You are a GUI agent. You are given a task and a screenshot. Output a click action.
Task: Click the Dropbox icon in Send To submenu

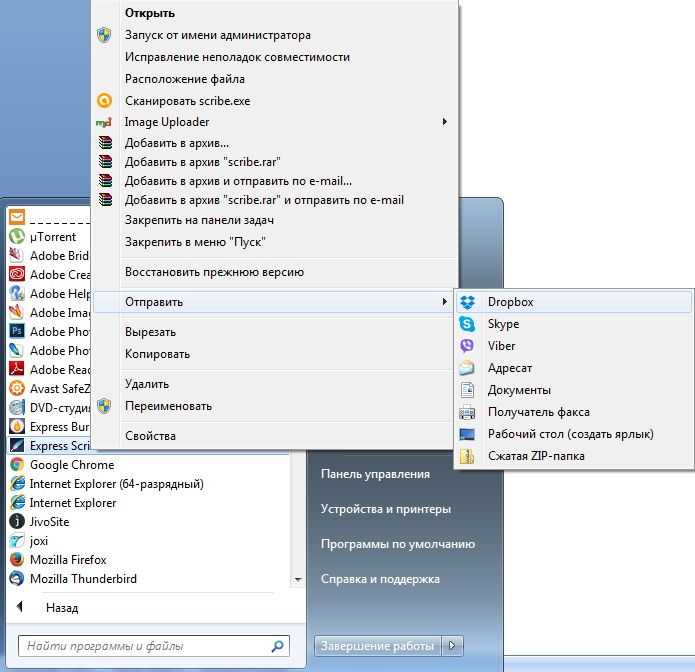[467, 302]
